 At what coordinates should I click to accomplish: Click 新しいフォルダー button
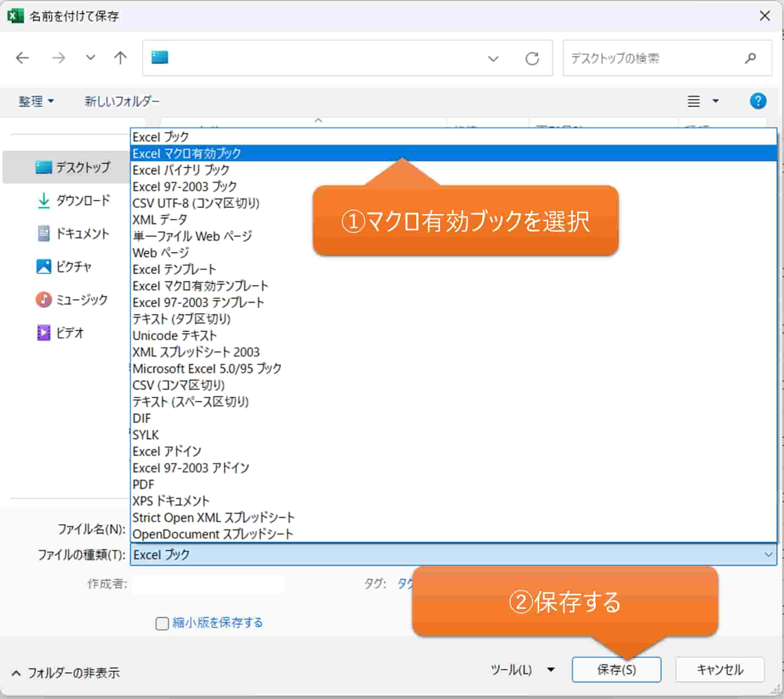tap(122, 101)
